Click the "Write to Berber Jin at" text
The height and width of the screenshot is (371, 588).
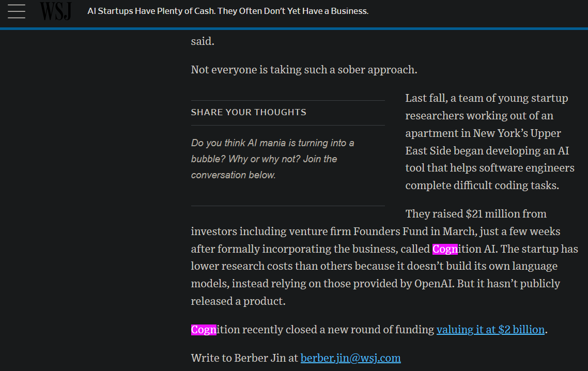pos(244,358)
